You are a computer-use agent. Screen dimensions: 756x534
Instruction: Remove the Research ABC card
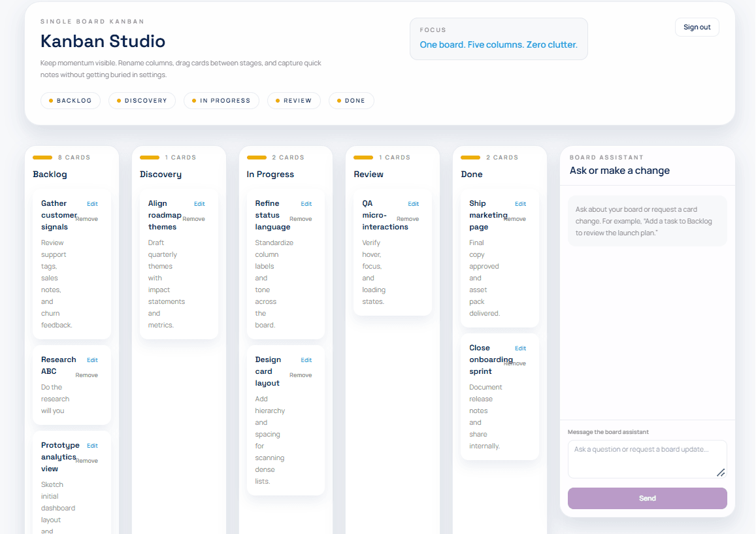pos(87,375)
